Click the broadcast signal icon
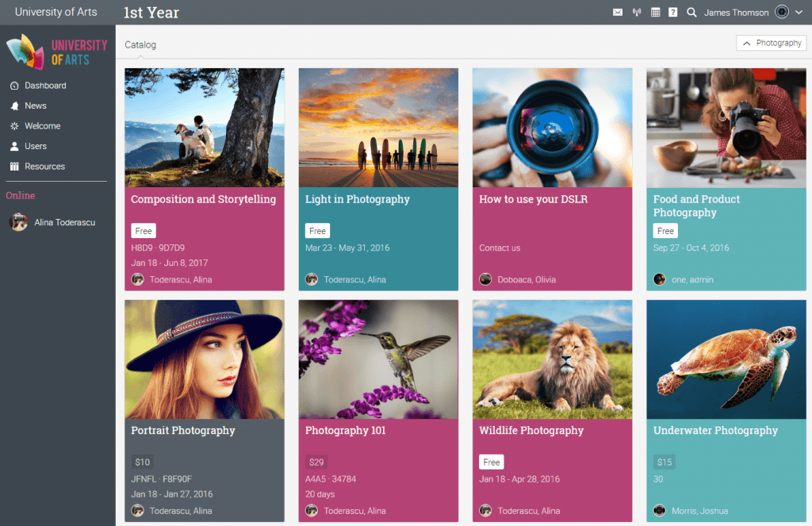 [636, 13]
